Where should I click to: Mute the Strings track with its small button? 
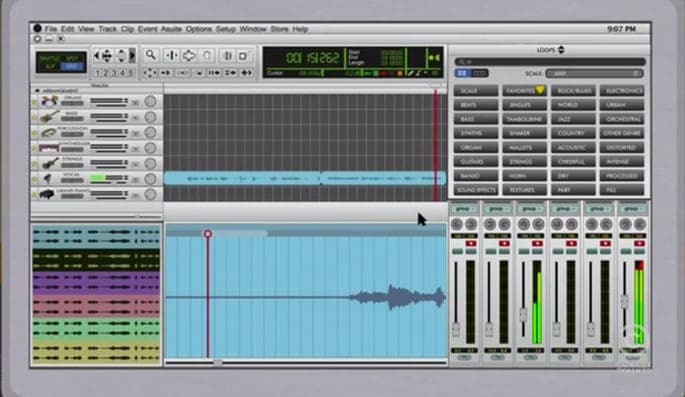(x=135, y=164)
